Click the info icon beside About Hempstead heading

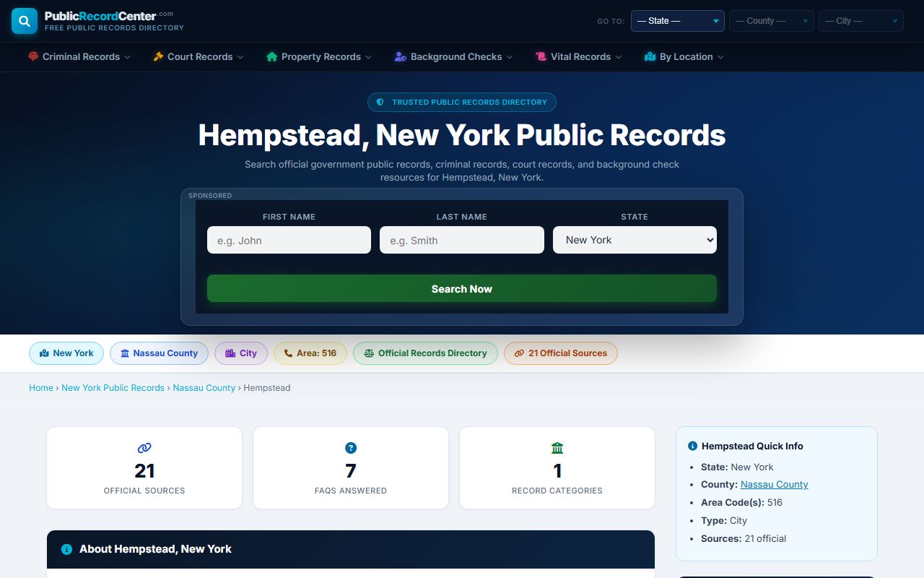coord(67,549)
